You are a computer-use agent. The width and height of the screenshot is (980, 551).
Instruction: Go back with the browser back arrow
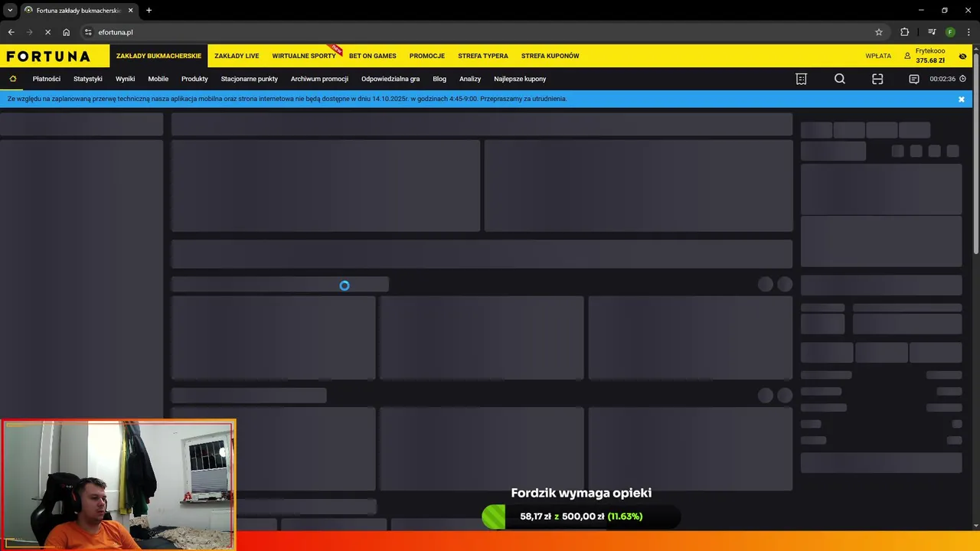pos(11,32)
